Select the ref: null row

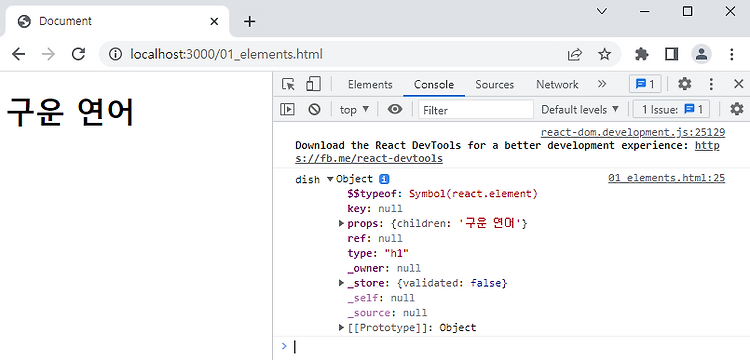click(375, 238)
